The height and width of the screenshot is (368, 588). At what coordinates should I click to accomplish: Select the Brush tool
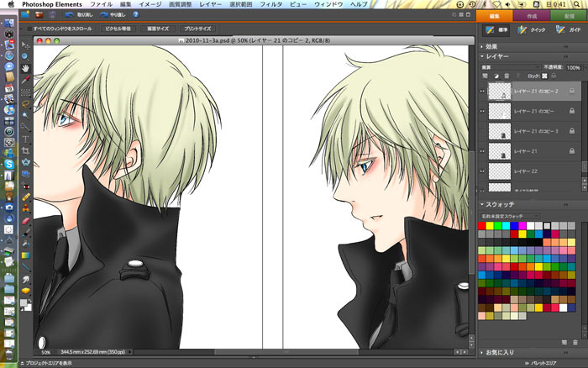pyautogui.click(x=25, y=232)
